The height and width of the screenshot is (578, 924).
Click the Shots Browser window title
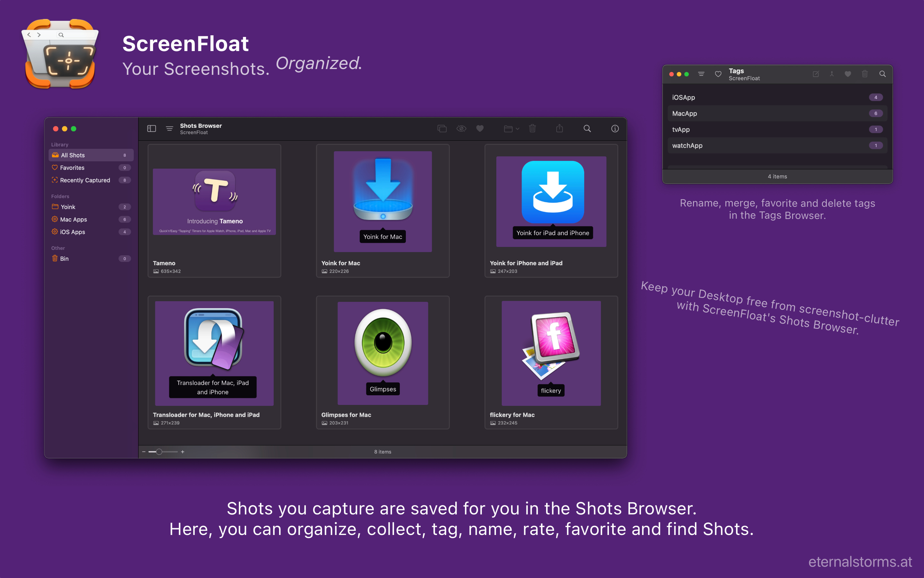201,126
